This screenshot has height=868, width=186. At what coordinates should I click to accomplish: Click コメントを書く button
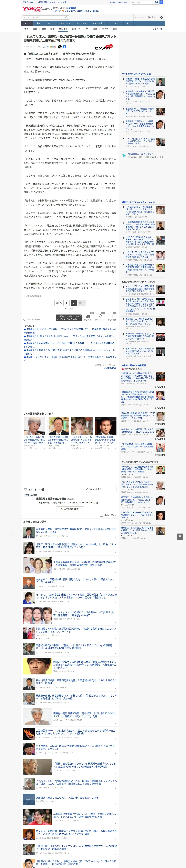[93, 489]
